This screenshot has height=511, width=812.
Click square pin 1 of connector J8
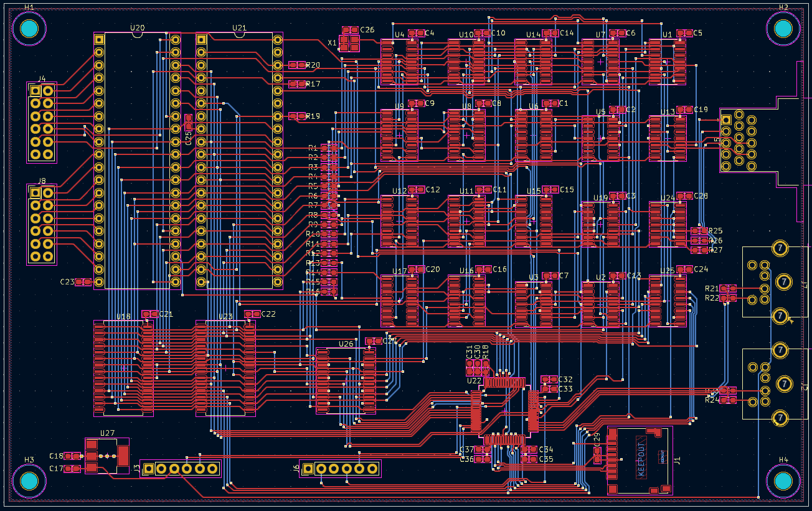pos(35,193)
